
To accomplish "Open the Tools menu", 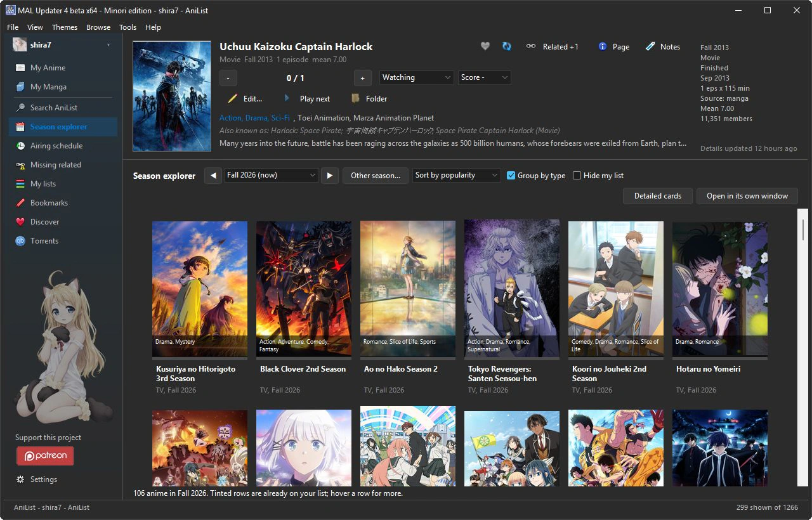I will tap(128, 27).
